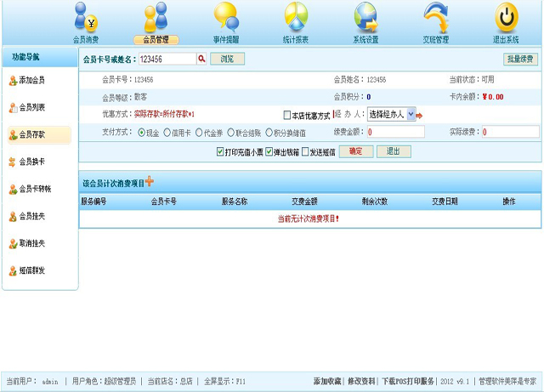Click the 退出系统 power icon
Viewport: 544px width, 392px height.
[506, 17]
